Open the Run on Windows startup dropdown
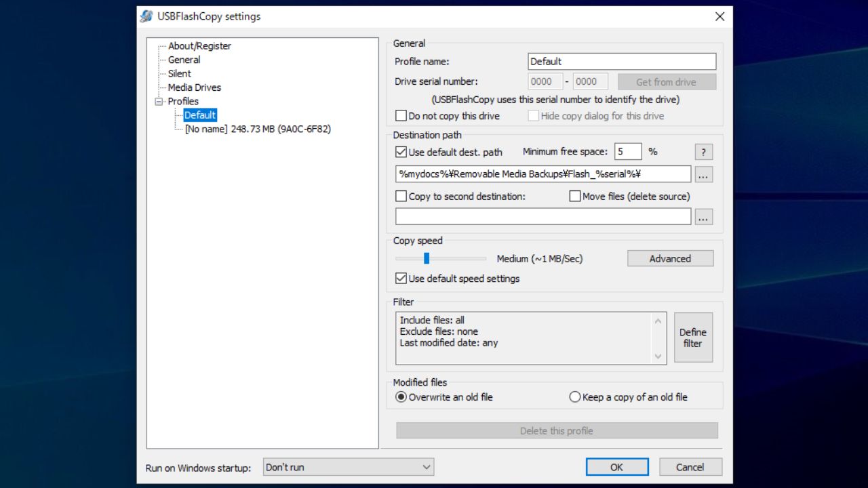This screenshot has height=488, width=868. (349, 467)
